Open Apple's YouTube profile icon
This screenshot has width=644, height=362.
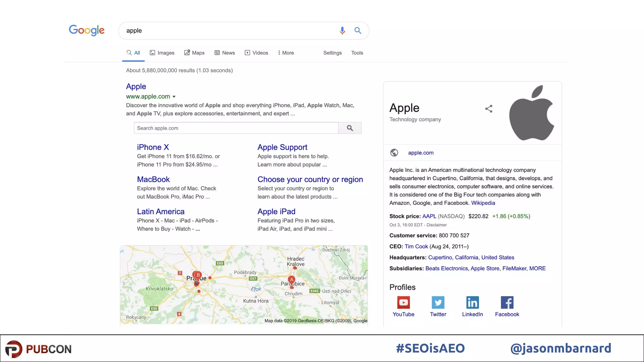tap(403, 303)
